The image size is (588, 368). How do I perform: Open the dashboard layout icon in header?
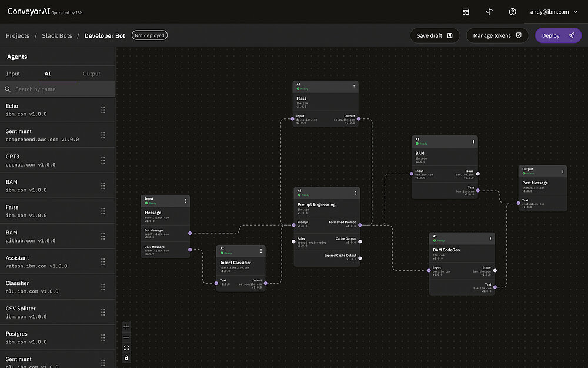(466, 12)
